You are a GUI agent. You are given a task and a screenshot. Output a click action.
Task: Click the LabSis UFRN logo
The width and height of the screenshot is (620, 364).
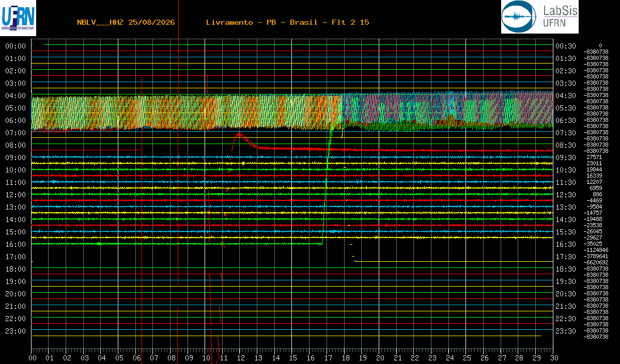click(540, 17)
